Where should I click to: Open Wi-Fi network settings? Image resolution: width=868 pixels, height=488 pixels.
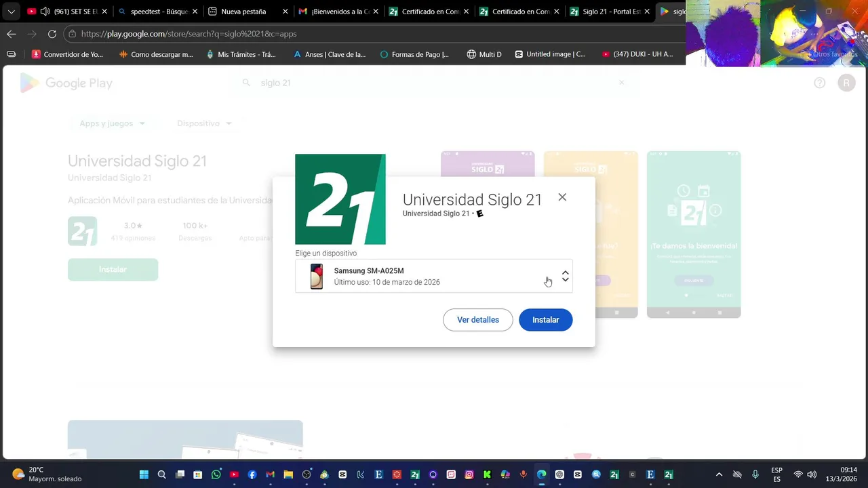(x=798, y=474)
